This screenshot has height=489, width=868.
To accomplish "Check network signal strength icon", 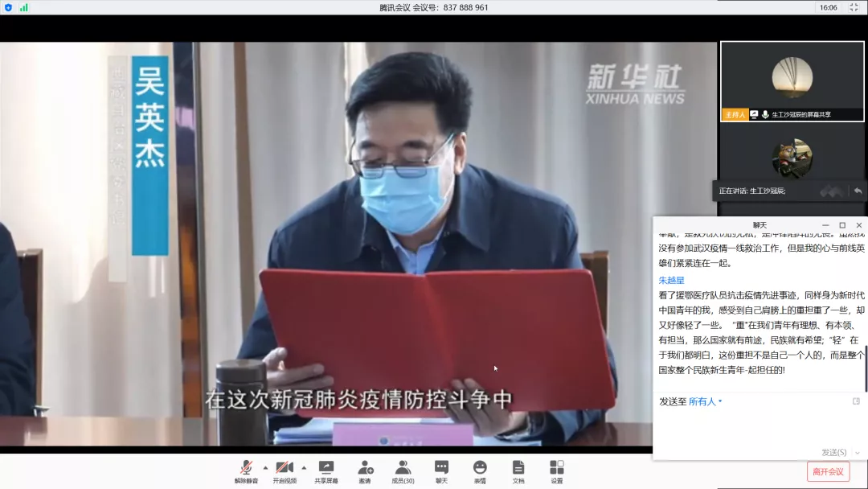I will point(24,7).
